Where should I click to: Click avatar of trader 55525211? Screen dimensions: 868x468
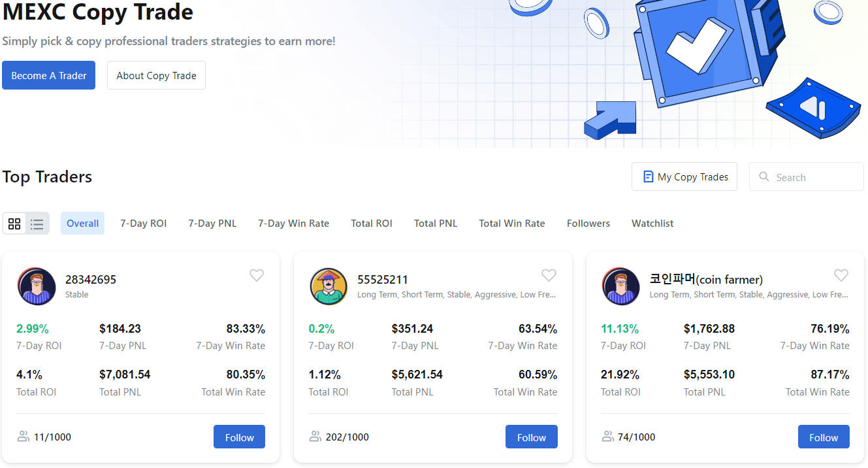(329, 286)
